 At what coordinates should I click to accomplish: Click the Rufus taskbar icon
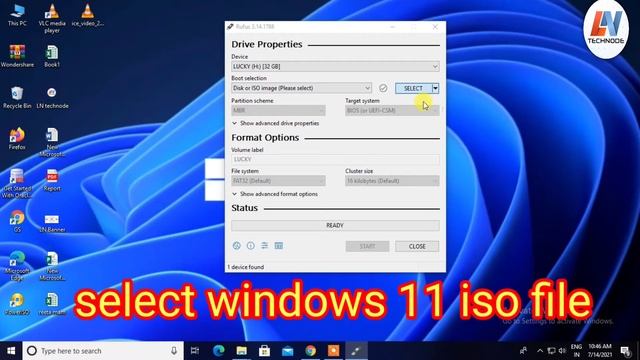click(356, 351)
